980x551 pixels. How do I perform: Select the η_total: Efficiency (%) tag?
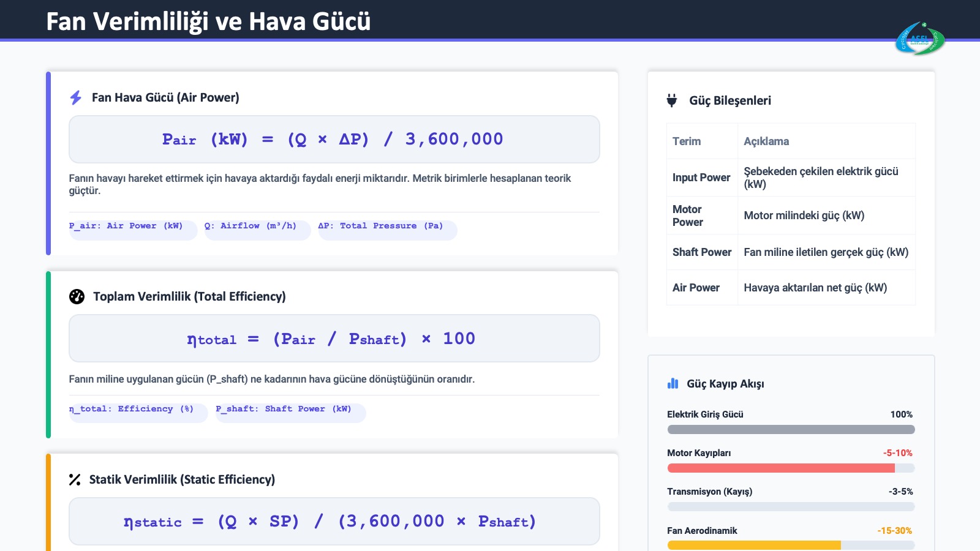[x=138, y=412]
